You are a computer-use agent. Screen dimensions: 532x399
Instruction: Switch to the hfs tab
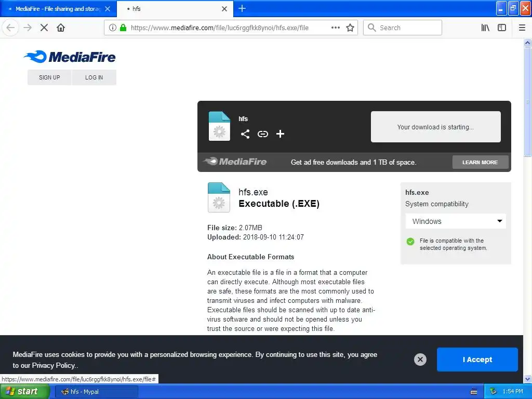point(175,9)
